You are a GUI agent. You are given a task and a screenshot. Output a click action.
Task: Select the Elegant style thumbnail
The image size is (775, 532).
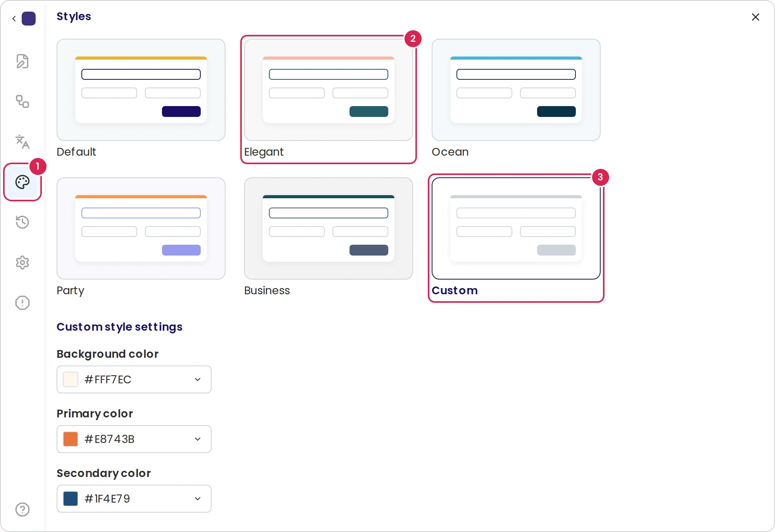pos(329,90)
